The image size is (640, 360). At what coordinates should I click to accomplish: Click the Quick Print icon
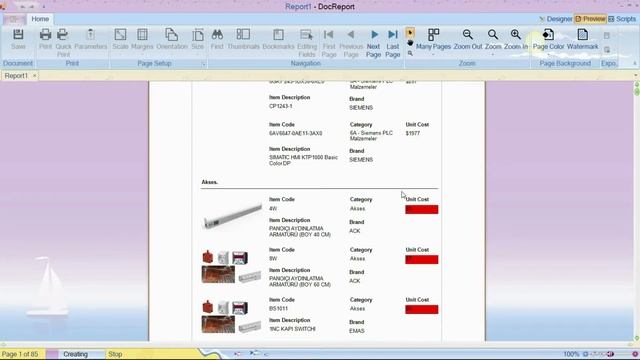click(x=63, y=35)
